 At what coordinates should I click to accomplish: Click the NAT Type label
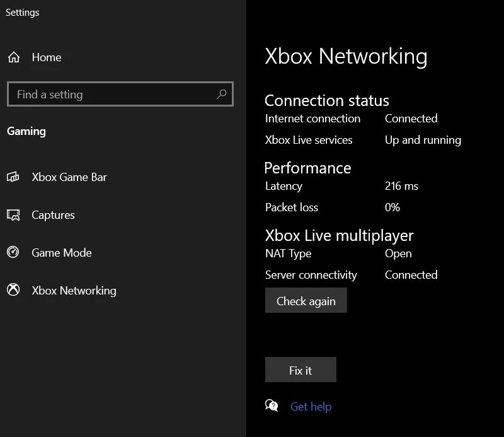click(288, 254)
